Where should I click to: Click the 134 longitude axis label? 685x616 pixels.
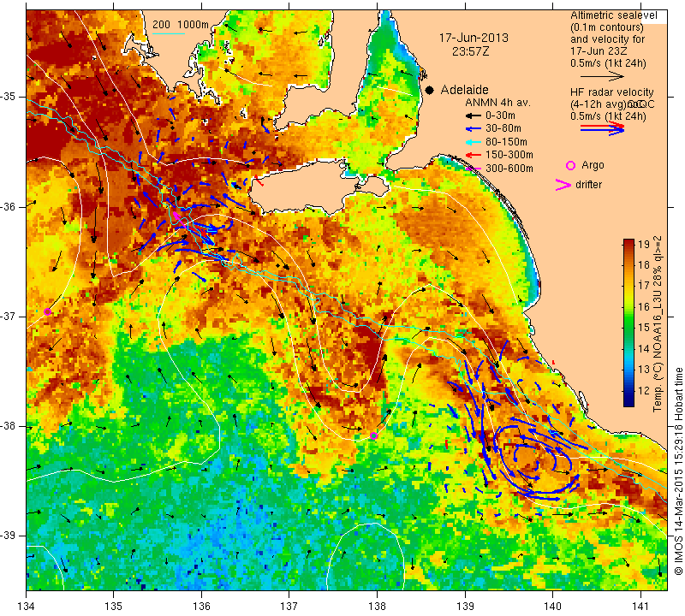(27, 606)
